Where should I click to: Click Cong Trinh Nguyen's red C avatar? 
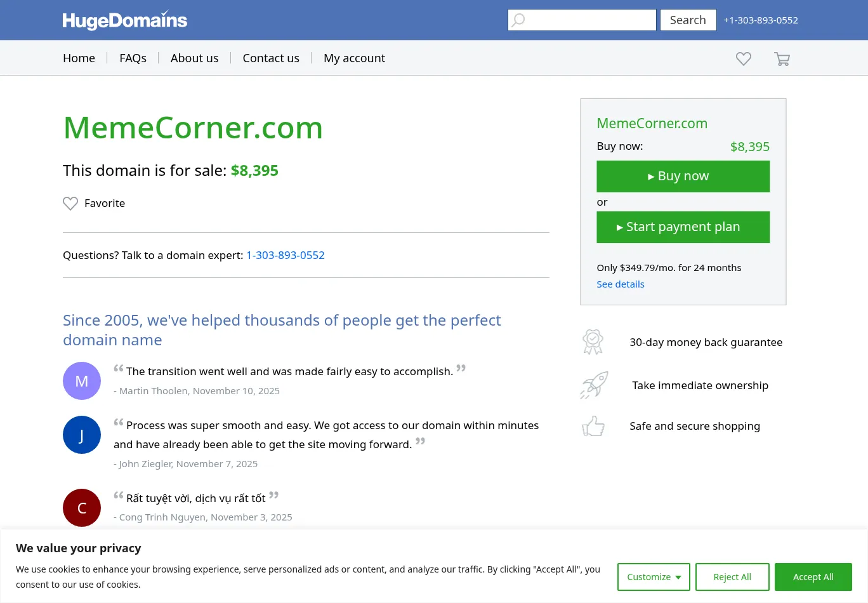82,508
